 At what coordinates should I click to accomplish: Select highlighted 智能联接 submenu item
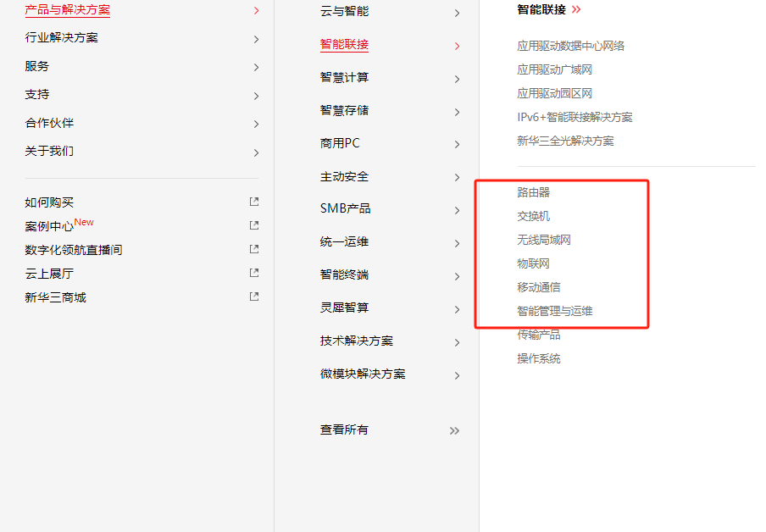point(344,44)
